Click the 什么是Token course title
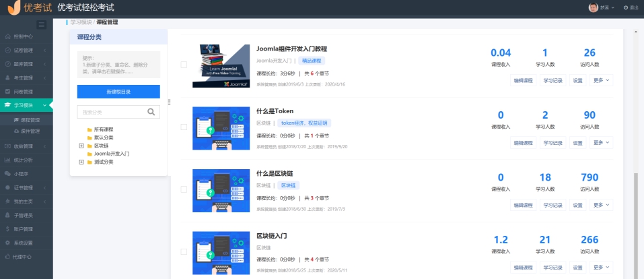Viewport: 644px width, 279px height. [275, 111]
